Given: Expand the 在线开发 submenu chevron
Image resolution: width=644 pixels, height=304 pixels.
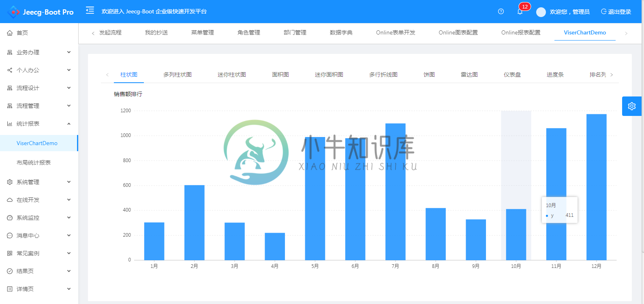Looking at the screenshot, I should click(x=69, y=200).
